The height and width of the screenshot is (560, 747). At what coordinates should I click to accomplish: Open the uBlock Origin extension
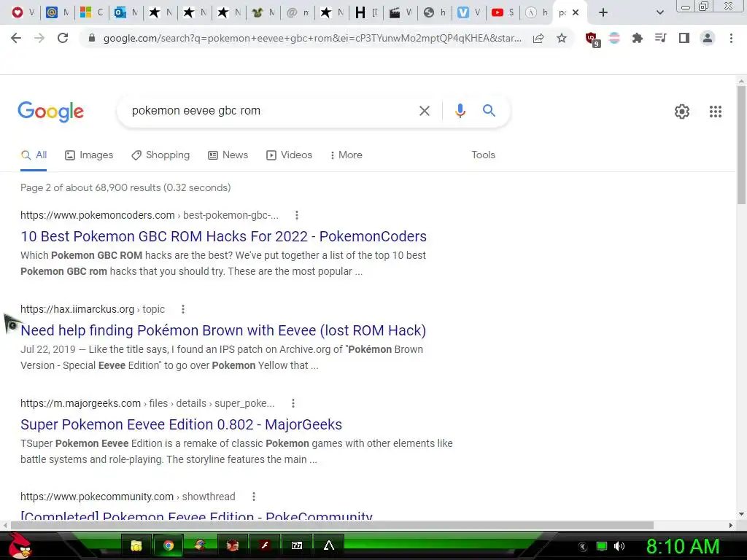(592, 39)
